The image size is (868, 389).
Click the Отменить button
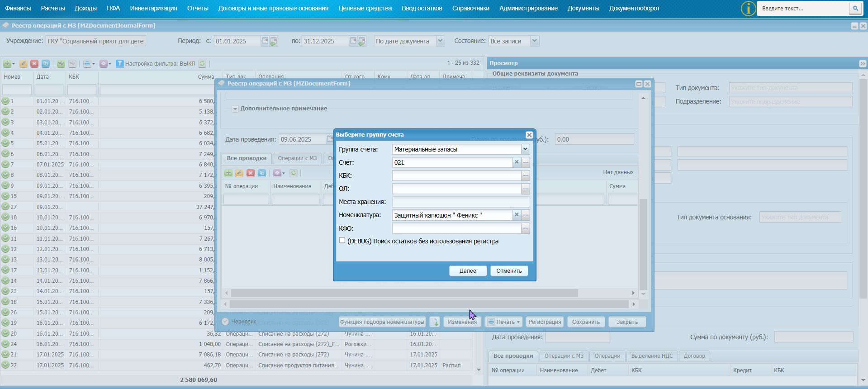point(509,270)
